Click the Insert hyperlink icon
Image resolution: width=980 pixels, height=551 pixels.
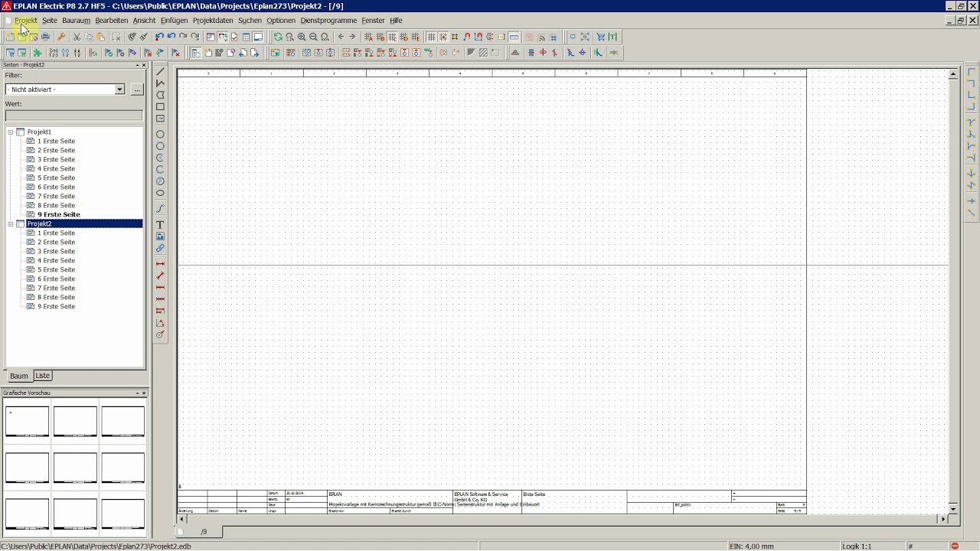point(160,249)
